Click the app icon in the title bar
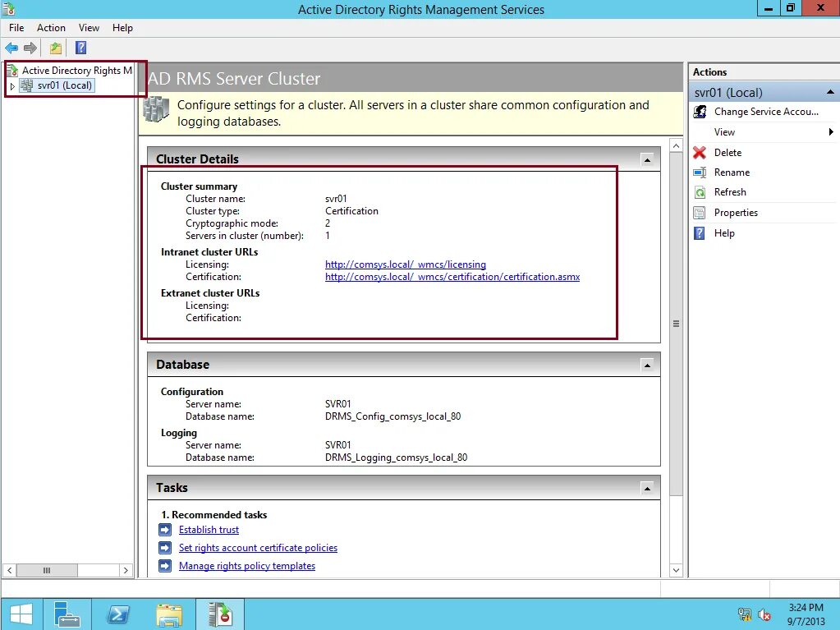840x630 pixels. coord(8,8)
